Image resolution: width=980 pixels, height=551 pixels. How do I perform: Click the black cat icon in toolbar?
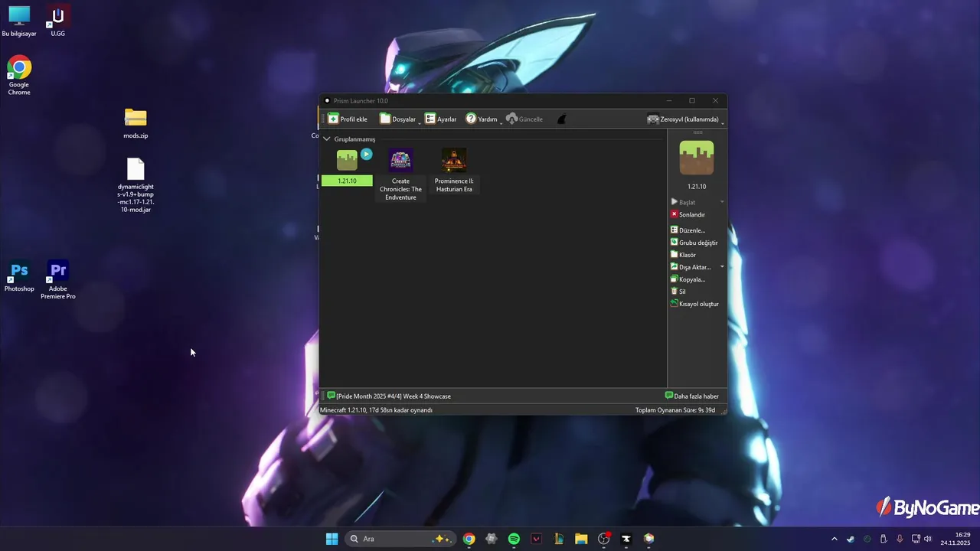561,119
